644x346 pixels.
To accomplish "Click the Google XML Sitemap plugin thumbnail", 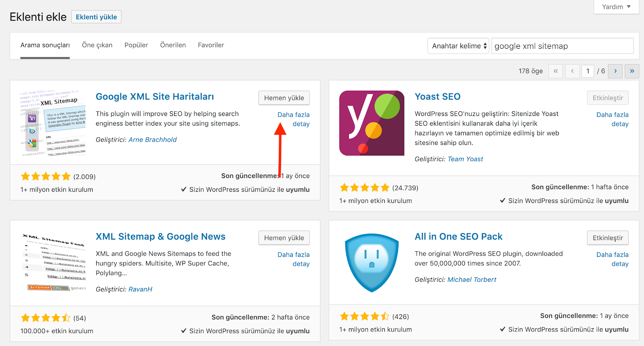I will coord(53,123).
